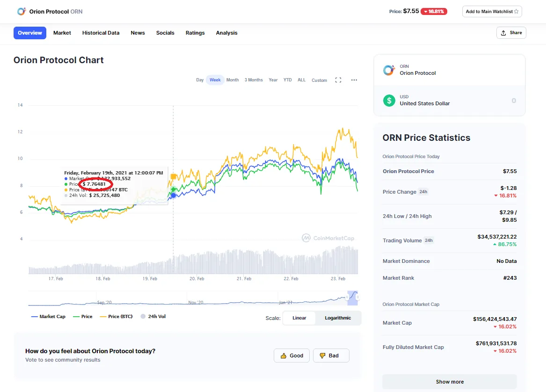
Task: Click the orange BTC price marker on chart
Action: click(174, 177)
